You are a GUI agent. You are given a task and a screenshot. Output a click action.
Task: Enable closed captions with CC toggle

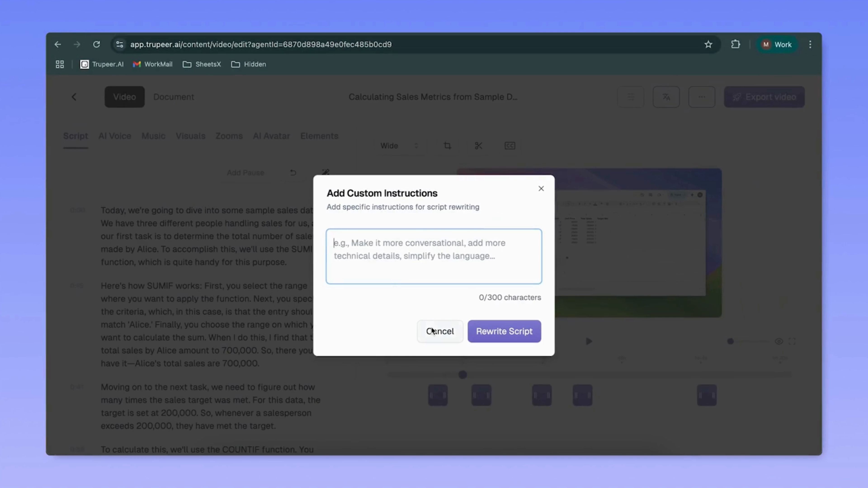pyautogui.click(x=509, y=145)
